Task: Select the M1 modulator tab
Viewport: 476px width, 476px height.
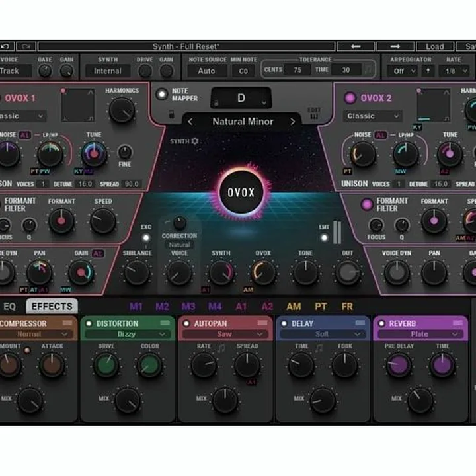Action: tap(136, 307)
